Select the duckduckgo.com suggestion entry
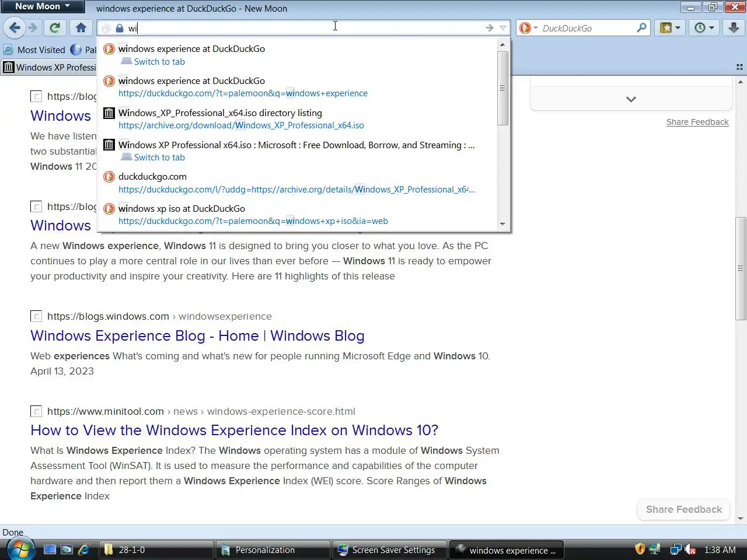747x560 pixels. point(298,183)
